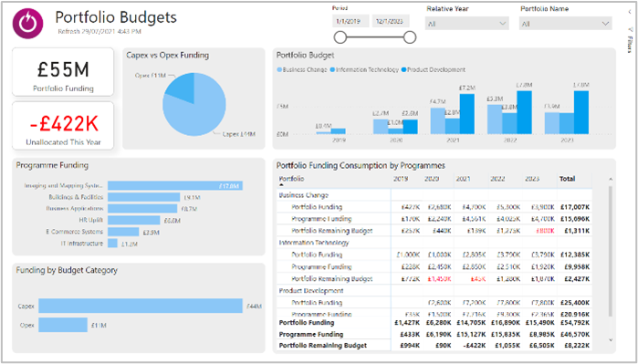Click the 2021 column header in the table
The height and width of the screenshot is (364, 638).
point(463,179)
